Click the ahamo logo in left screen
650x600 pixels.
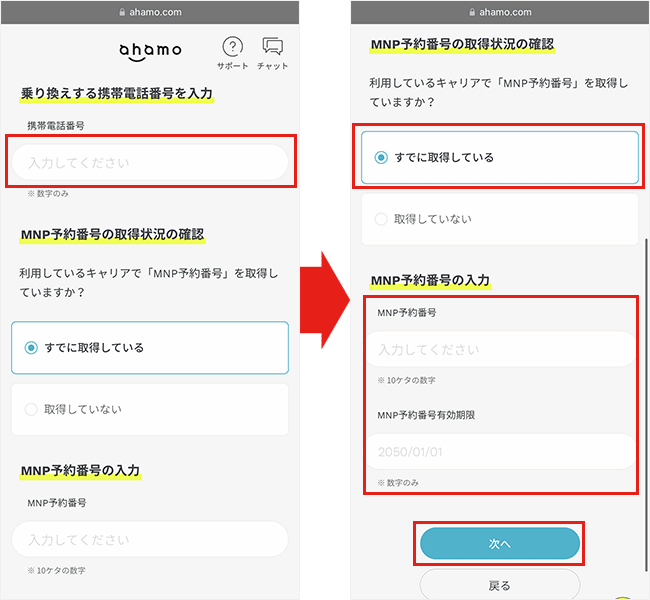pyautogui.click(x=150, y=52)
